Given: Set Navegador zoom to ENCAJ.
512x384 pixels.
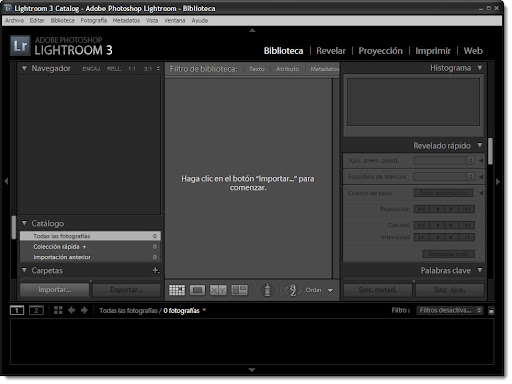Looking at the screenshot, I should 91,69.
